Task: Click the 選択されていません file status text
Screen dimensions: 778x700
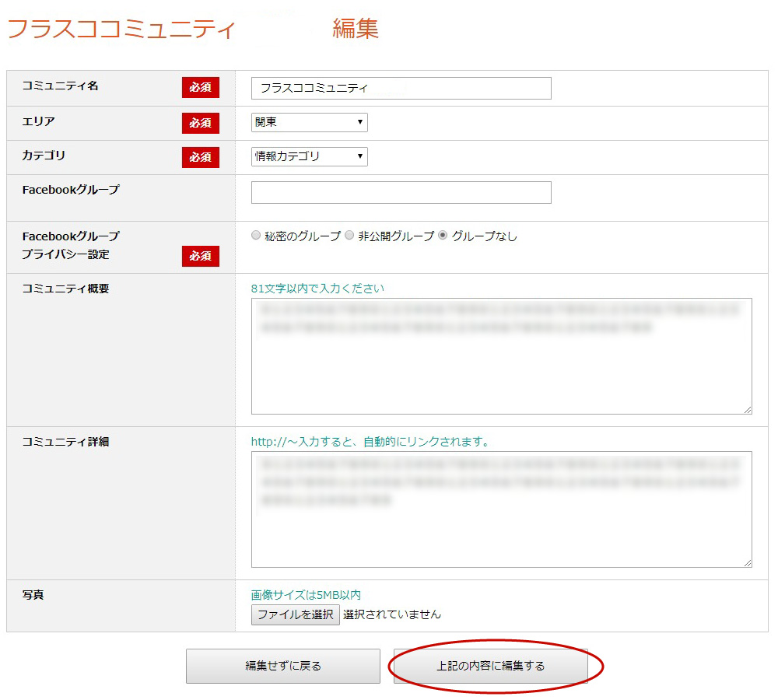Action: pos(392,614)
